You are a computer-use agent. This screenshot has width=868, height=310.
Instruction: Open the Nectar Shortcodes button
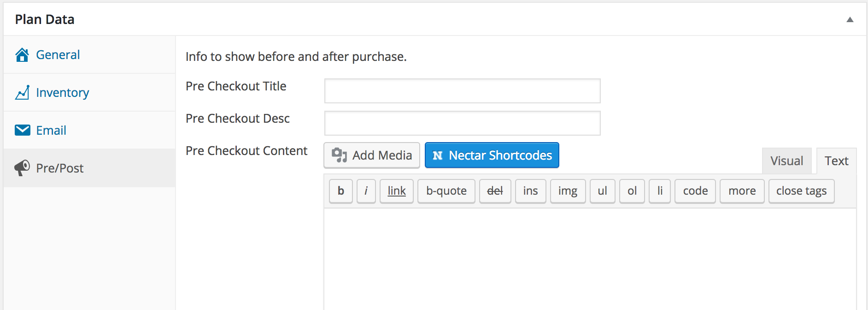[492, 155]
